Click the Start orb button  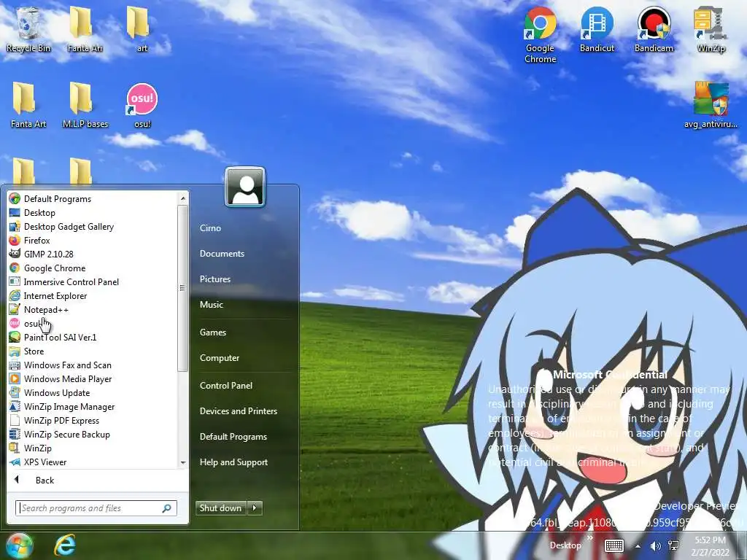(x=19, y=545)
